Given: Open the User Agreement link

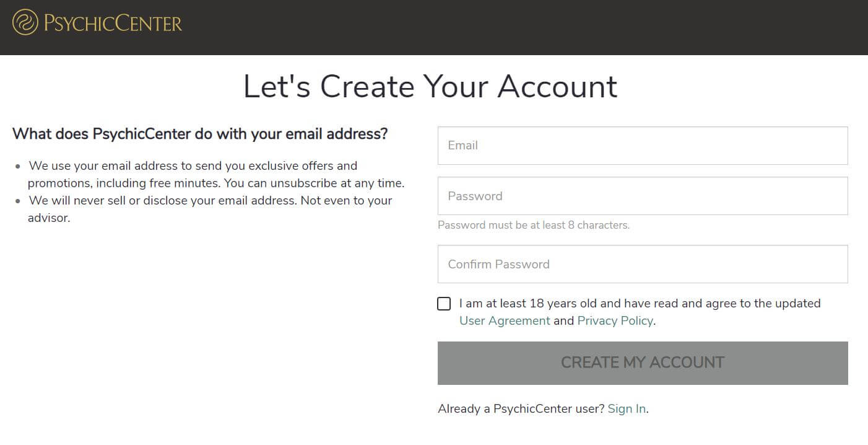Looking at the screenshot, I should (x=505, y=320).
